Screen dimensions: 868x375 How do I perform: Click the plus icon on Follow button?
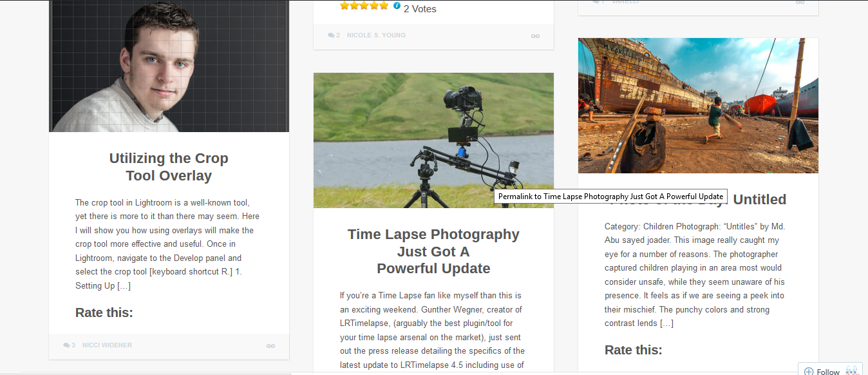tap(809, 372)
